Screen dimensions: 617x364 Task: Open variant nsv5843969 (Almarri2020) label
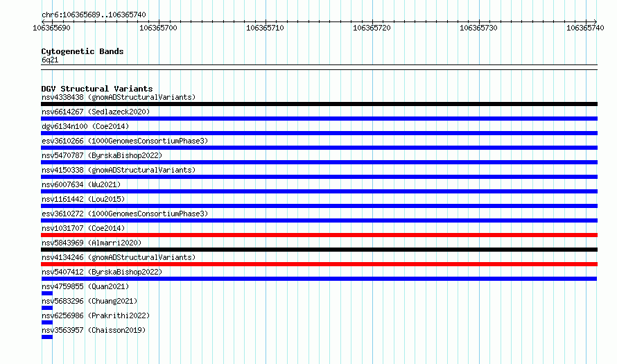92,243
